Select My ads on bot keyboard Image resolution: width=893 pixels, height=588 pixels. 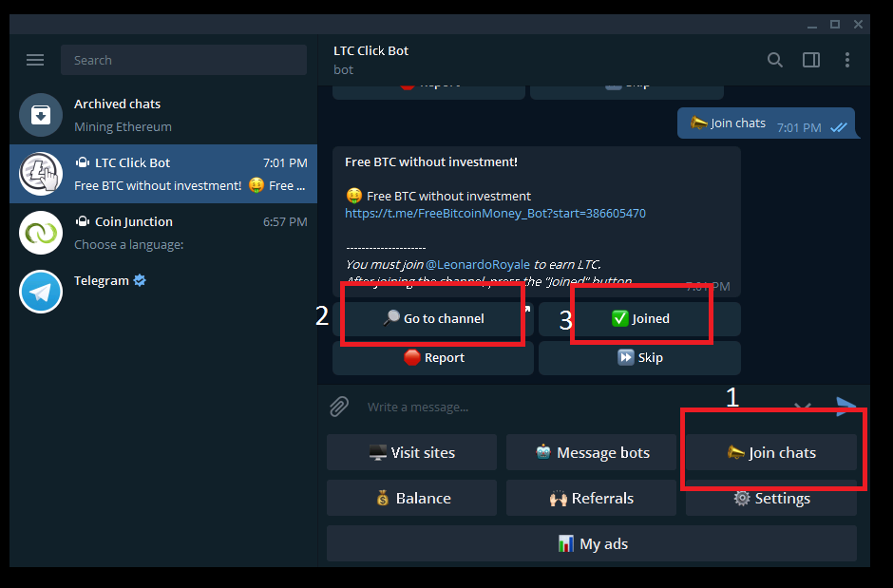pos(592,543)
